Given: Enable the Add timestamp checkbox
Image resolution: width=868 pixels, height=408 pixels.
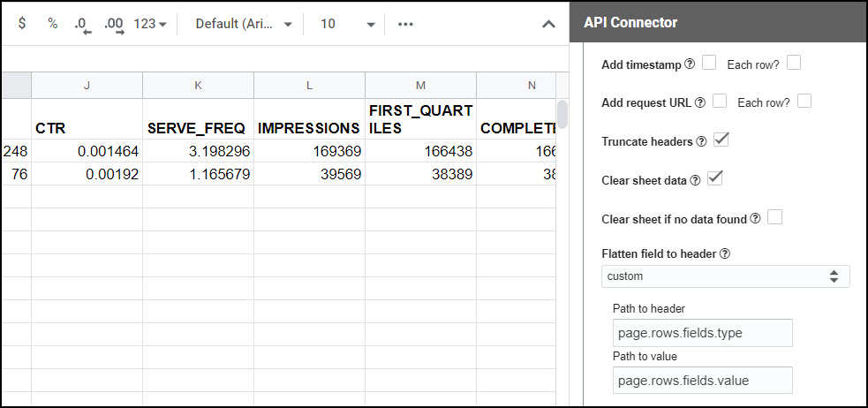Looking at the screenshot, I should coord(708,63).
